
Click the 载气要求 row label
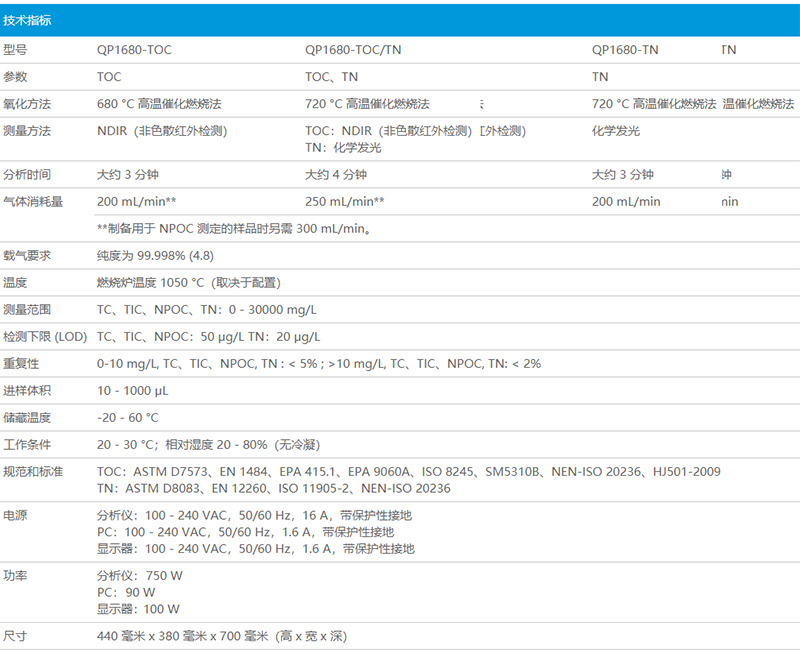pos(27,256)
